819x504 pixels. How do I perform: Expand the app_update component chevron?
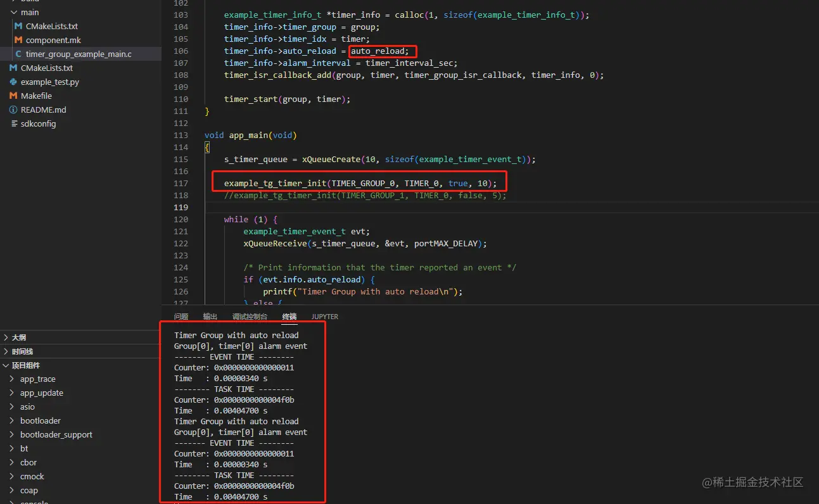[12, 393]
